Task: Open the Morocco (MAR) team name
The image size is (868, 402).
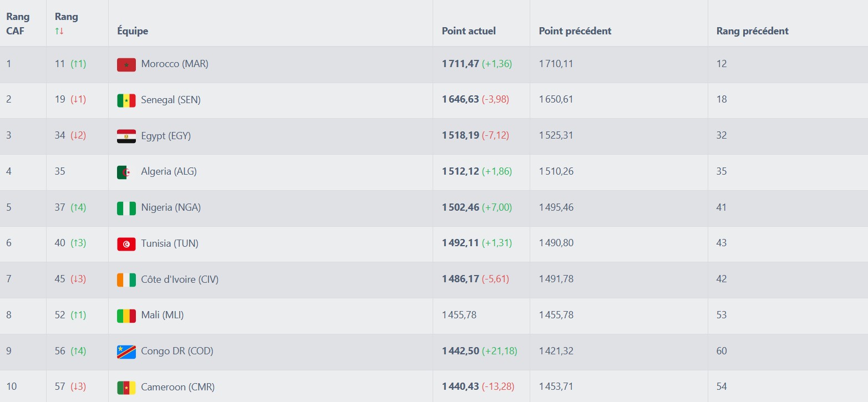Action: (x=175, y=64)
